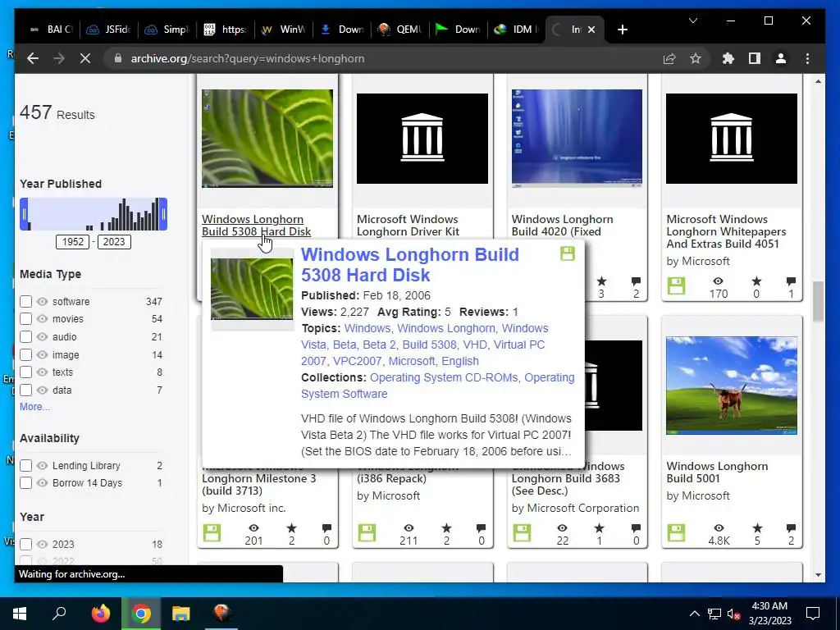Click reviews icon on Build 5001 card

[791, 528]
